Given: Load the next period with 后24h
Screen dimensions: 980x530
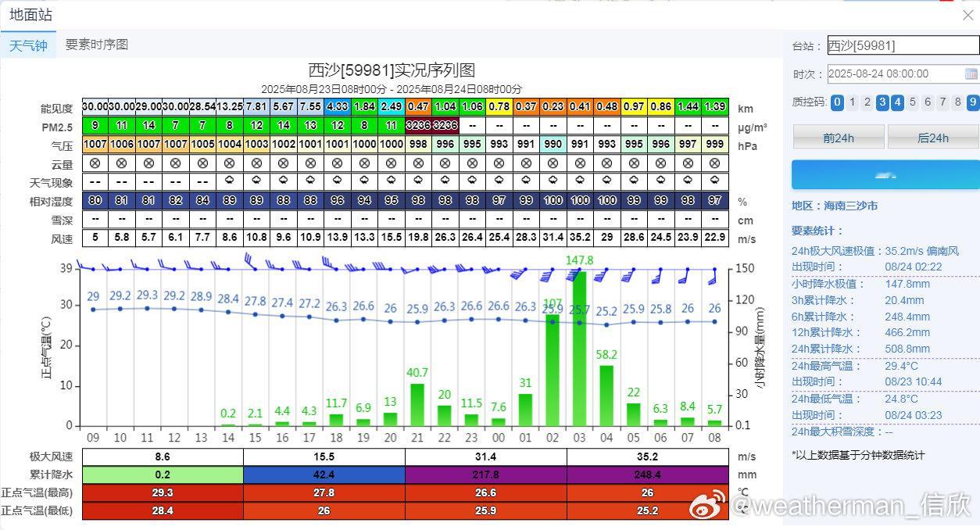Looking at the screenshot, I should click(933, 138).
